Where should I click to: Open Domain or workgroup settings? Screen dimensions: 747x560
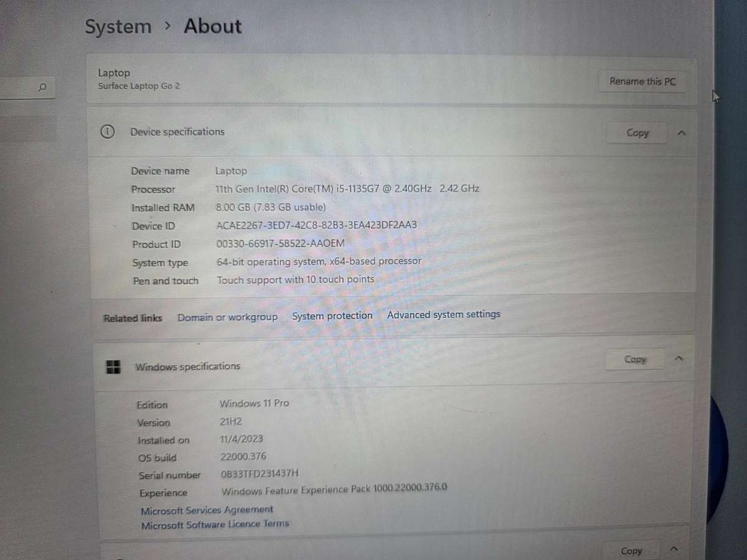[x=227, y=317]
